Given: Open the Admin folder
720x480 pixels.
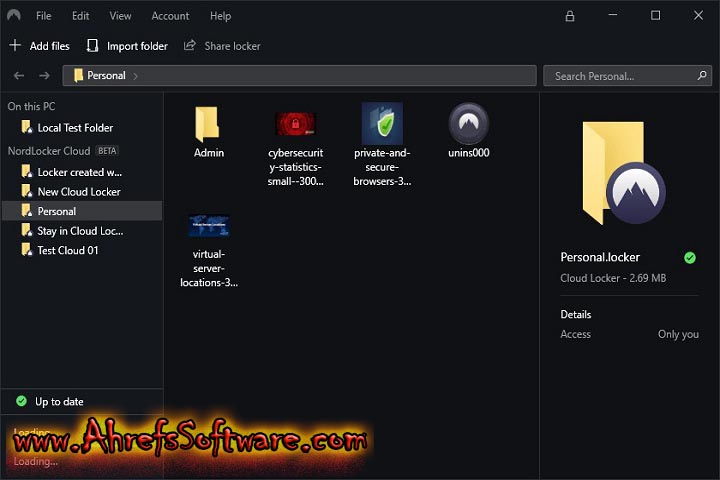Looking at the screenshot, I should tap(208, 124).
